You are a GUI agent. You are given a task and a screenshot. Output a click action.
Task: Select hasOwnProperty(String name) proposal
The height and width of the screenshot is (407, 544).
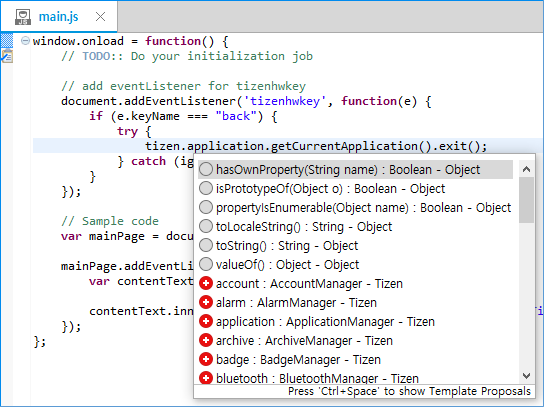click(355, 170)
